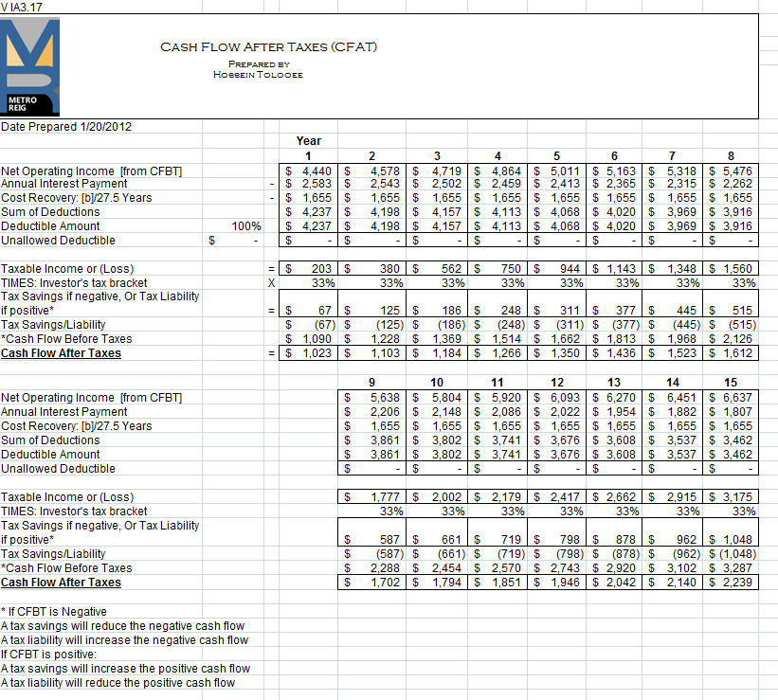Select 'A tax liability will increase the negative cash flow'
The width and height of the screenshot is (778, 700).
tap(124, 640)
